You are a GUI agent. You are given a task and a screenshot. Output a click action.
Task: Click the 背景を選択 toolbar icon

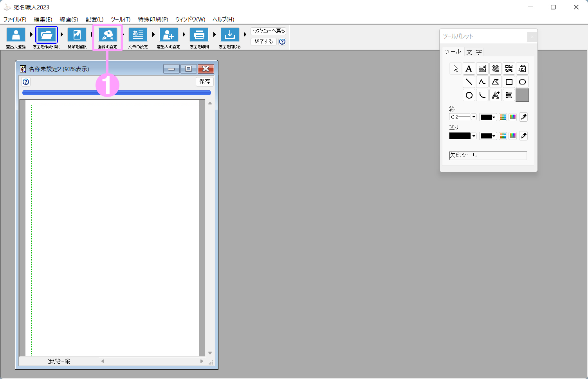coord(77,35)
